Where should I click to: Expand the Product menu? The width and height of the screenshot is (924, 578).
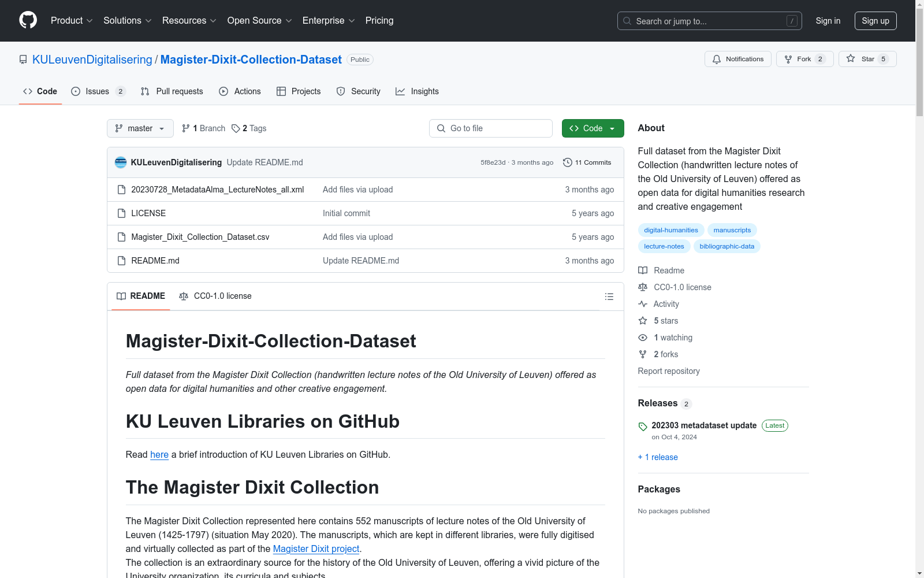72,21
